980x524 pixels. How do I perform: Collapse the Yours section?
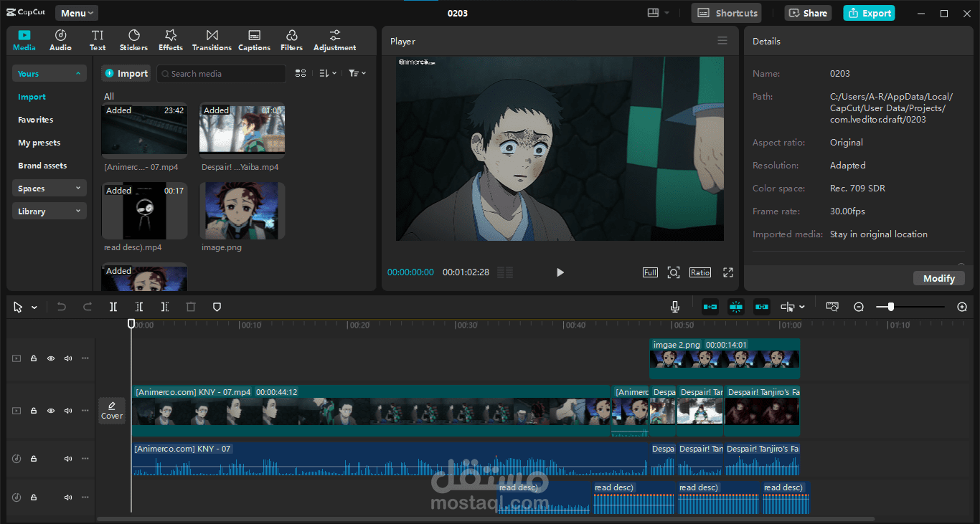[x=50, y=73]
